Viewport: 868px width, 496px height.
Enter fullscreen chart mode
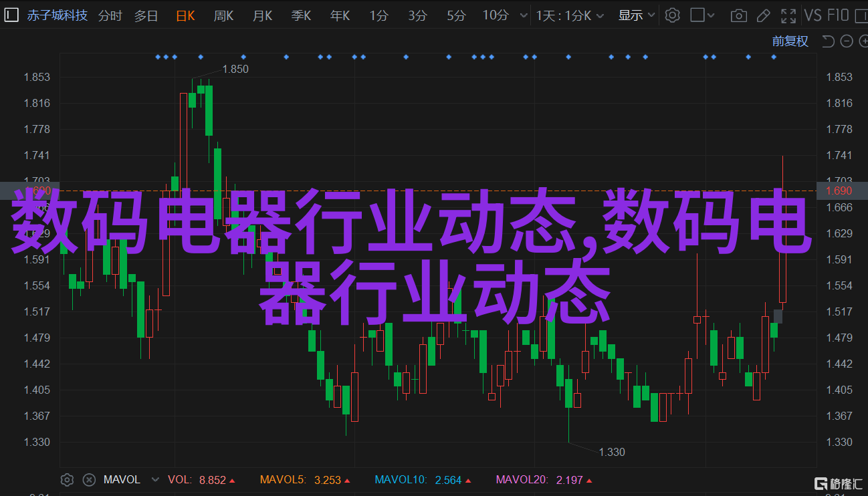pyautogui.click(x=789, y=15)
